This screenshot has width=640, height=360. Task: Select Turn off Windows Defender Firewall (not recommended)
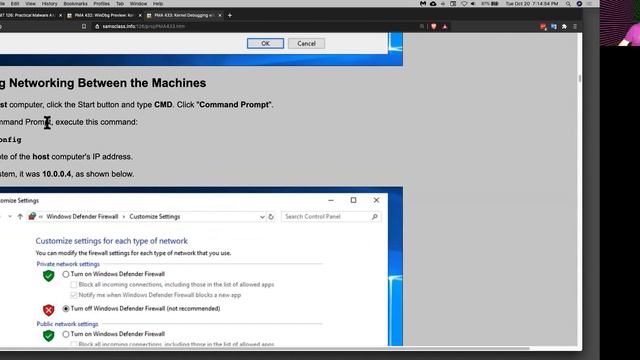click(66, 309)
